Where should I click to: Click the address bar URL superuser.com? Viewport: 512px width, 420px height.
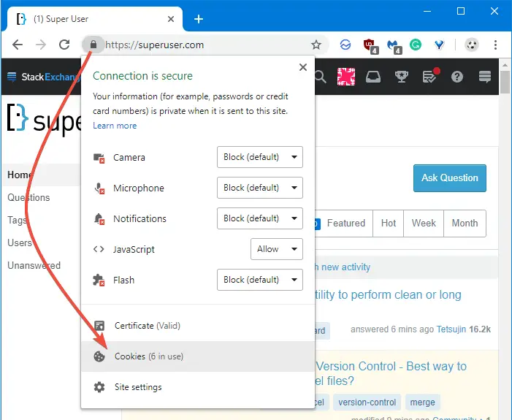tap(155, 45)
